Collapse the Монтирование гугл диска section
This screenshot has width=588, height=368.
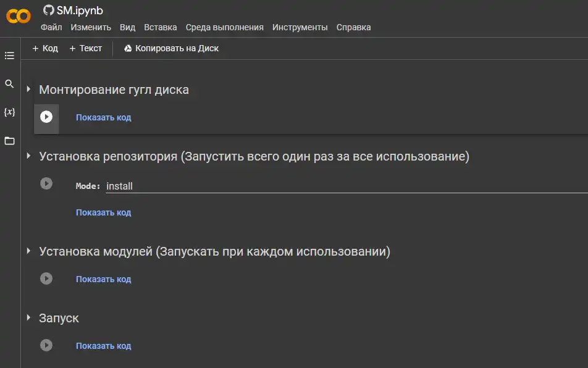28,89
